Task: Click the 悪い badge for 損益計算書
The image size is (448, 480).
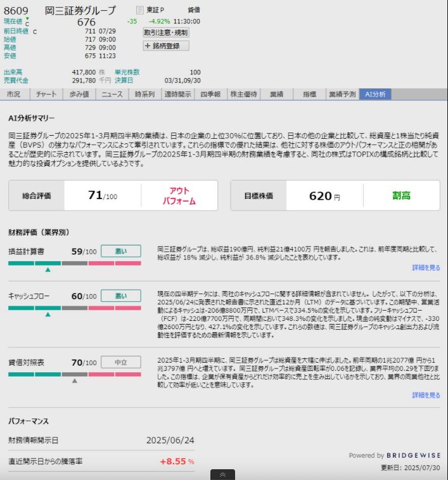Action: 121,251
